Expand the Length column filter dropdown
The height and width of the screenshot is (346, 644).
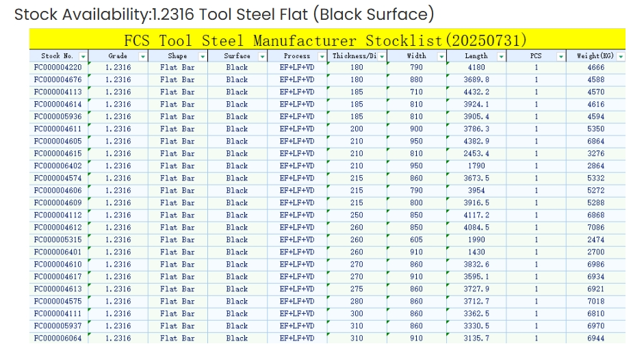[x=502, y=56]
